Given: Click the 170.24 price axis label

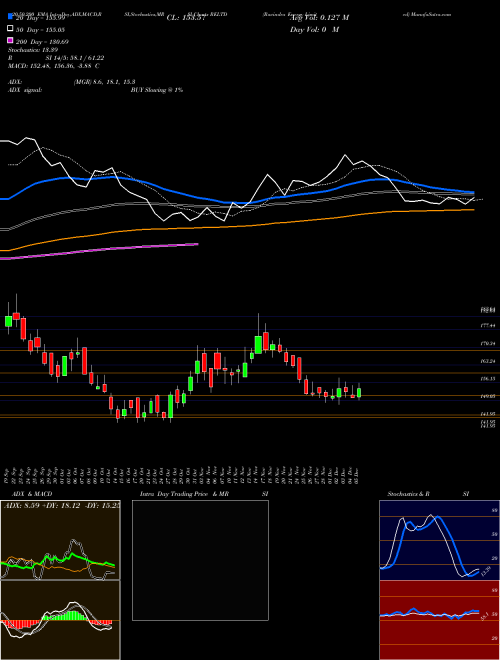Looking at the screenshot, I should click(x=488, y=343).
